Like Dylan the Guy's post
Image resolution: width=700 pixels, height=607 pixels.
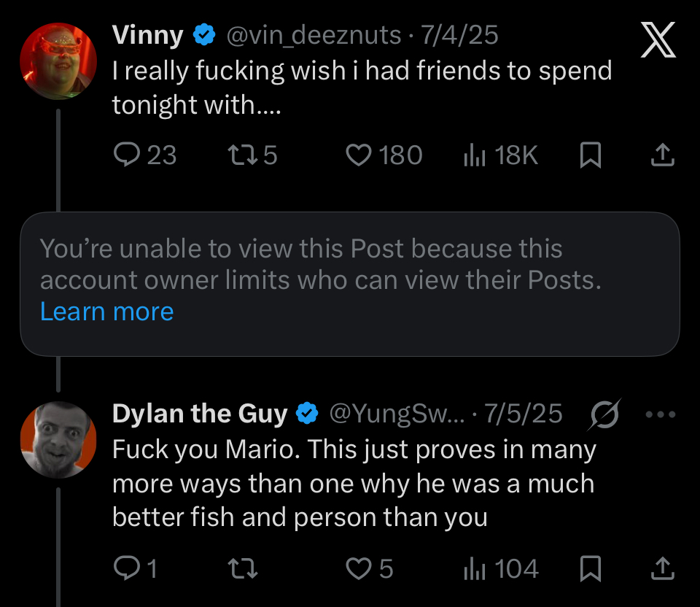pyautogui.click(x=358, y=568)
